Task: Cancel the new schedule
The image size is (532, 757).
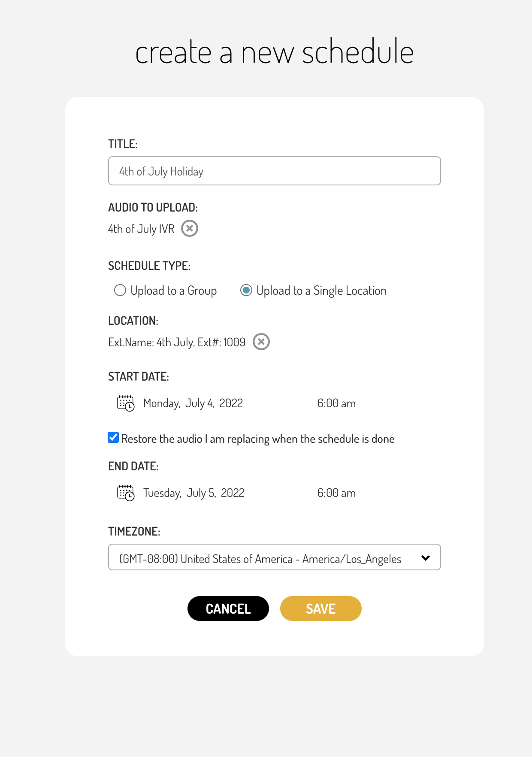Action: [x=228, y=609]
